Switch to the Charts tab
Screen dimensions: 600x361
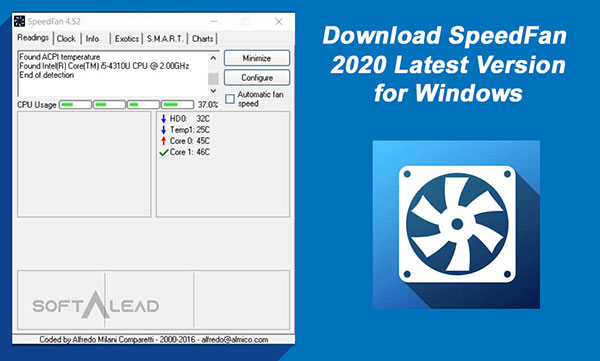point(202,39)
